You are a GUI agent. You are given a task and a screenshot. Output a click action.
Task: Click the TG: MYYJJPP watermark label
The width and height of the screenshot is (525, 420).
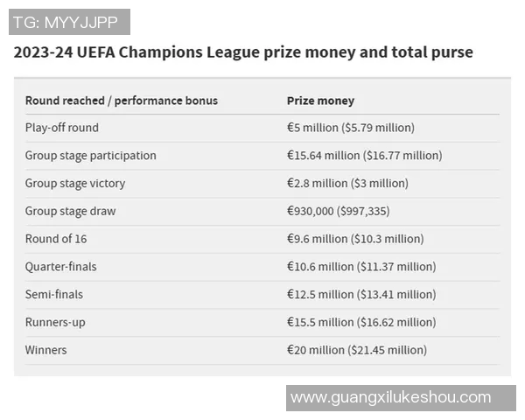coord(70,22)
